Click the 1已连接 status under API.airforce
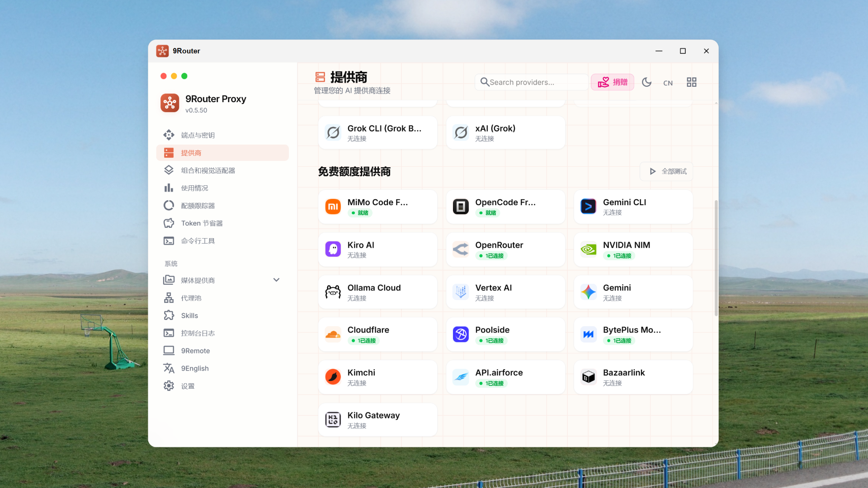This screenshot has width=868, height=488. (x=491, y=384)
